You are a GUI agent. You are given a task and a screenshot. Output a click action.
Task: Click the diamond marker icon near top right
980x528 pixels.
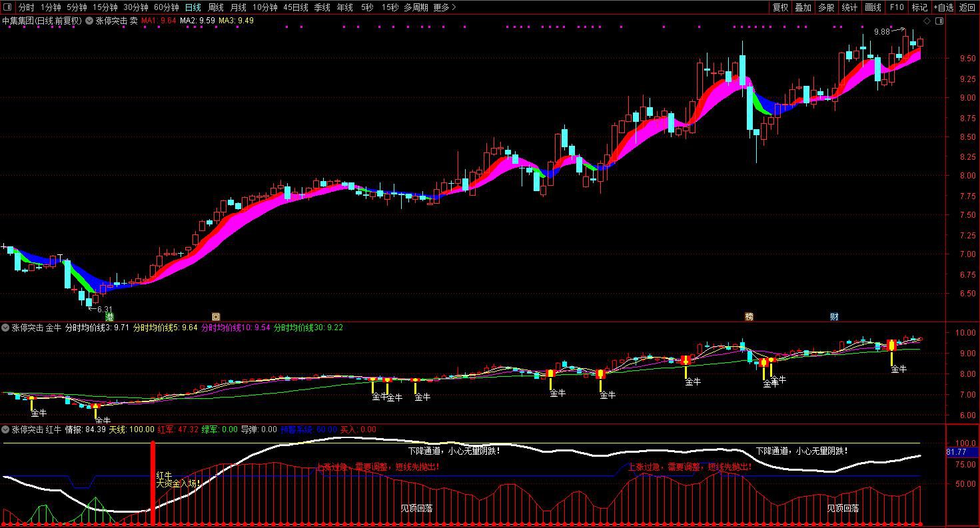927,21
